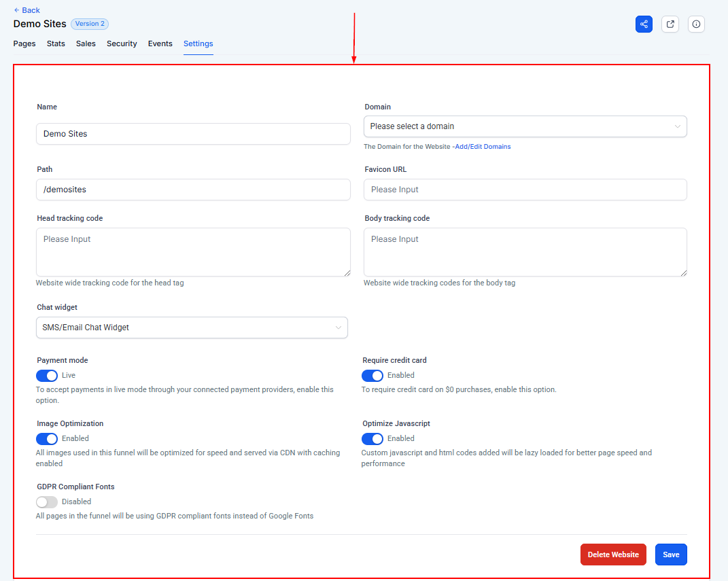Open the Domain dropdown
Viewport: 728px width, 581px height.
(525, 126)
